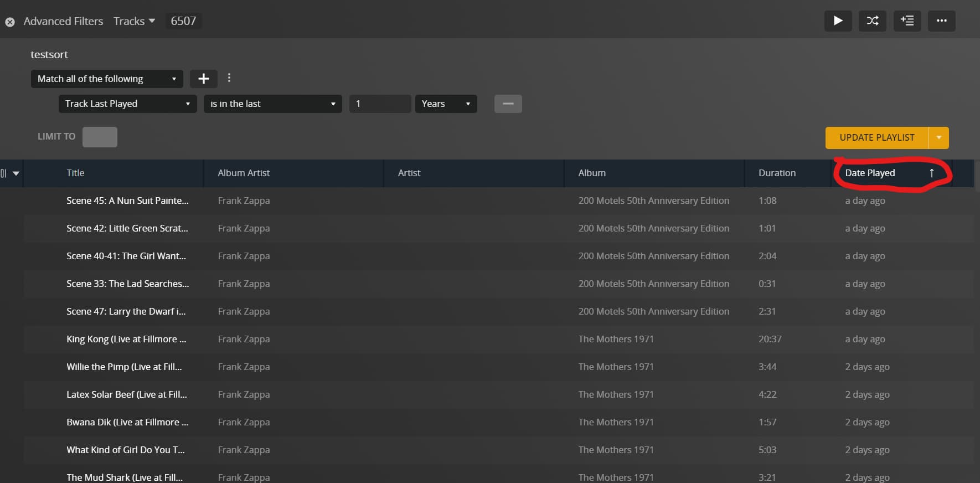Open 200 Motels album in Scene 47 row

pos(654,311)
